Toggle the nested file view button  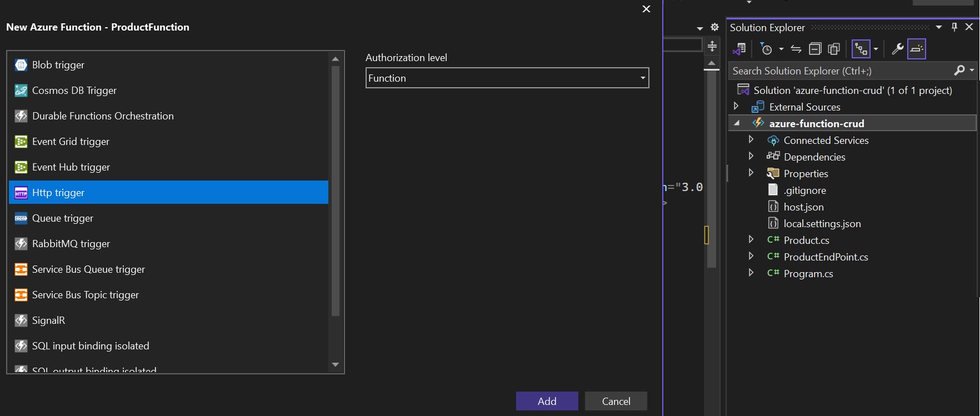point(861,49)
